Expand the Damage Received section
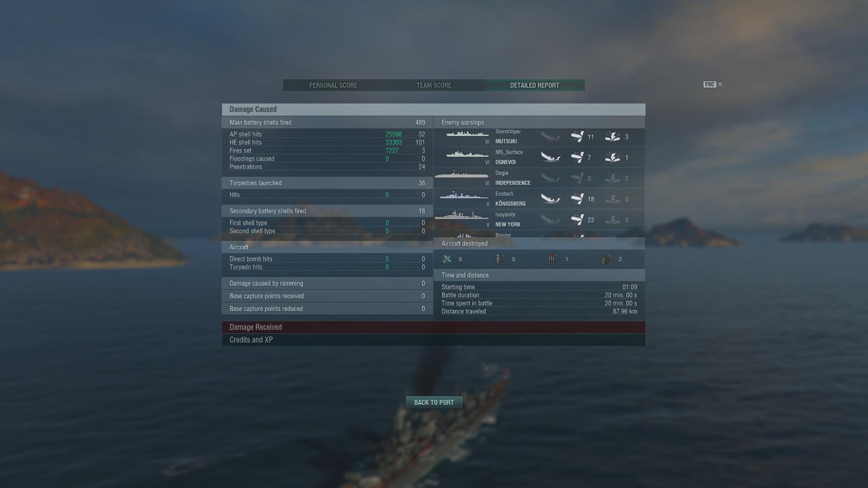 (x=434, y=327)
